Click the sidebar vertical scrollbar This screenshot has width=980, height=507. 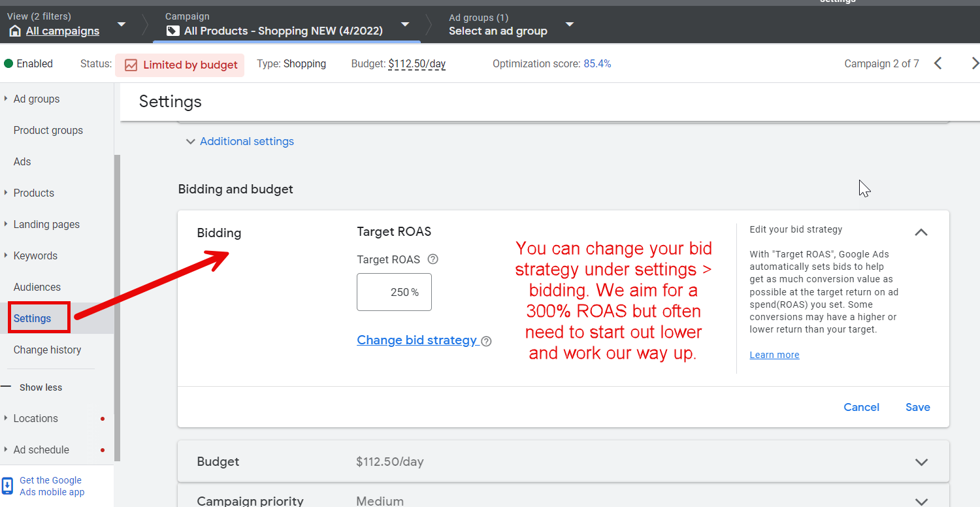(117, 307)
